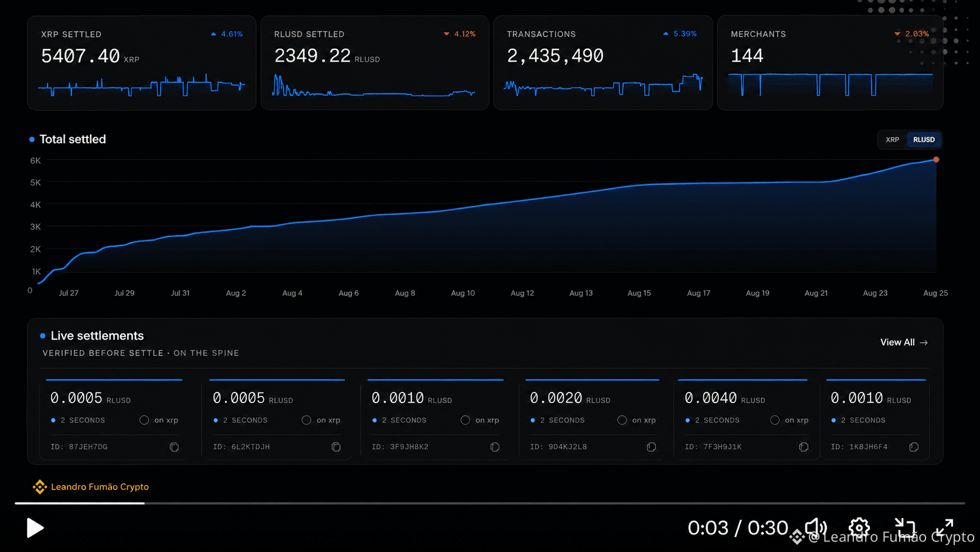Copy settlement ID 87JEH7DG
980x552 pixels.
(x=174, y=447)
